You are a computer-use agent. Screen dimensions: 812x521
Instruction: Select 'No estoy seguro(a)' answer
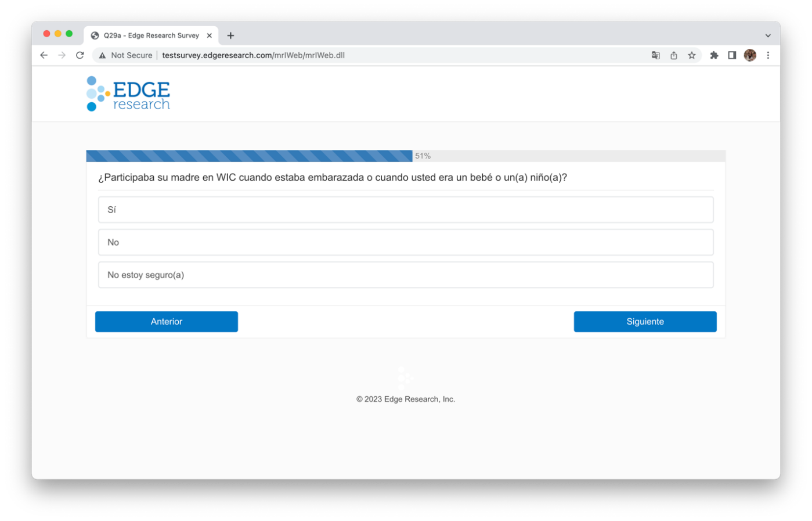(x=406, y=275)
